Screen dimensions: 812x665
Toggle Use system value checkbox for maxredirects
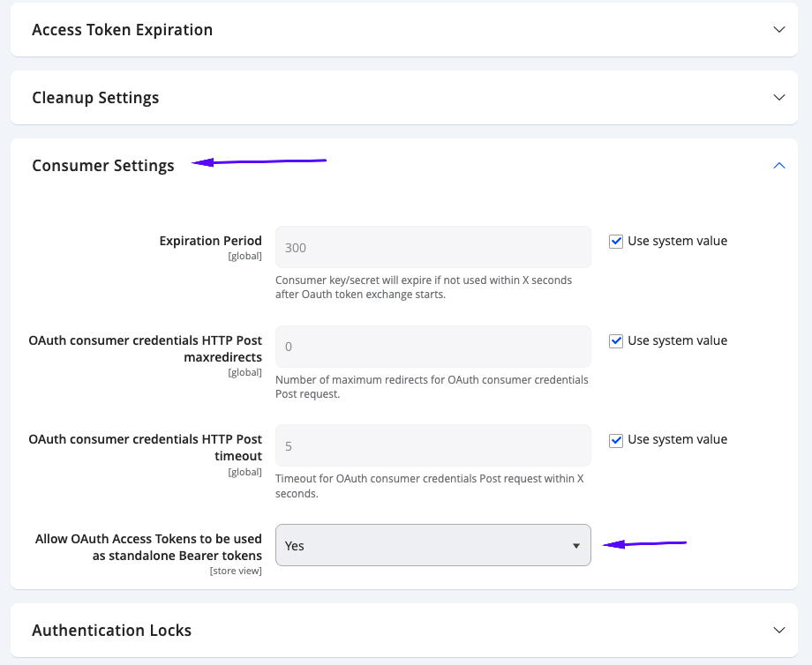pyautogui.click(x=616, y=340)
